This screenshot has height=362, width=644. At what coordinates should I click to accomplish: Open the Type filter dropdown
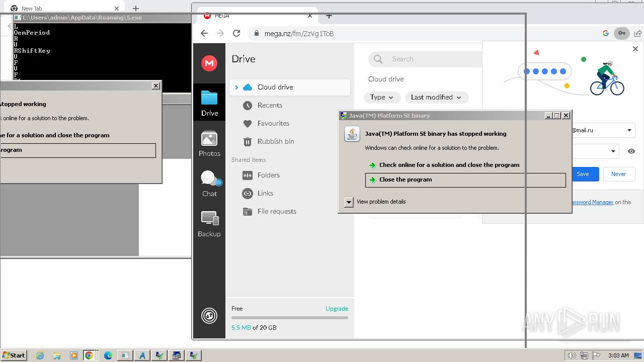pos(382,97)
